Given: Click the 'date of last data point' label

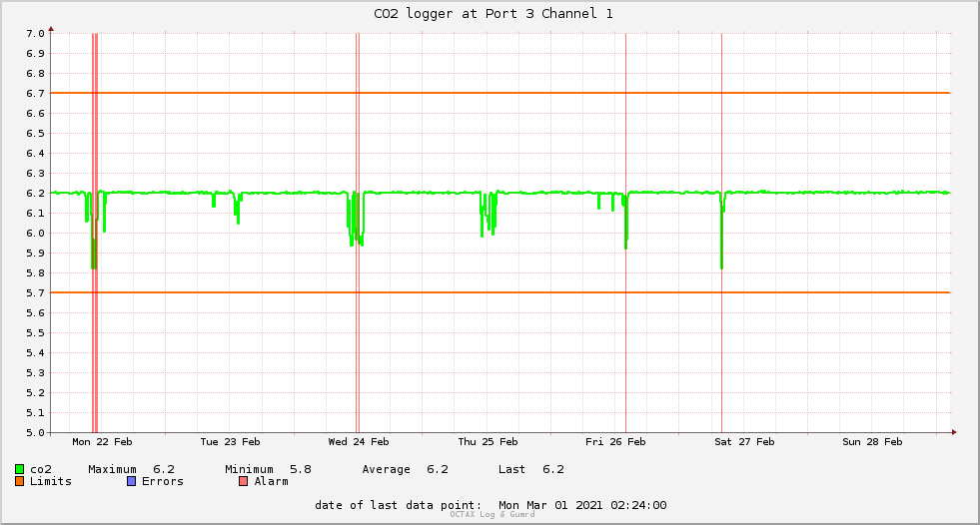Looking at the screenshot, I should [399, 505].
